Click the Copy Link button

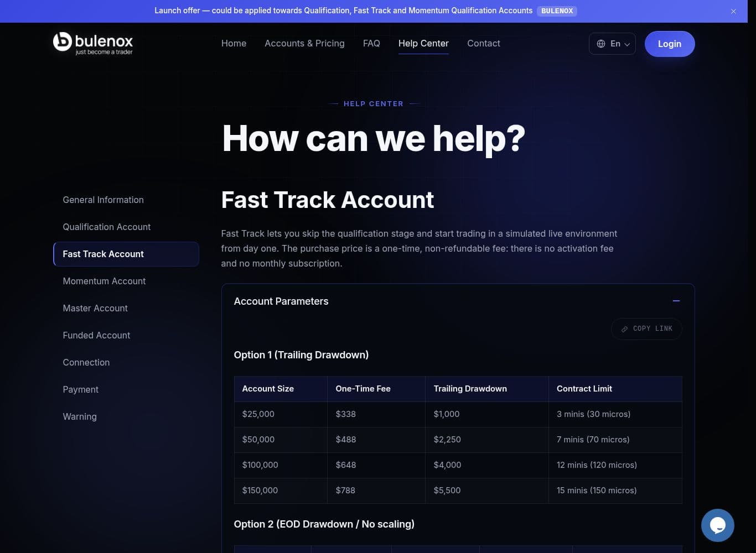point(646,328)
